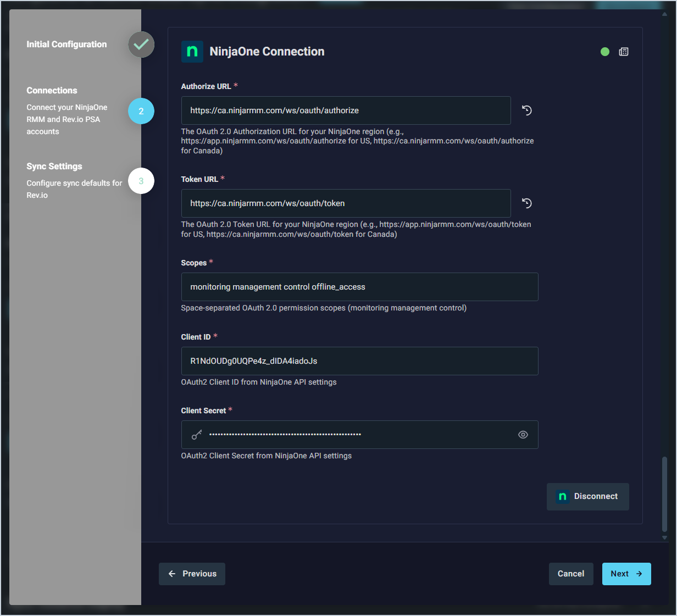Click 'OAuth2 Client Secret from NinjaOne API settings' text
The width and height of the screenshot is (677, 616).
click(267, 456)
